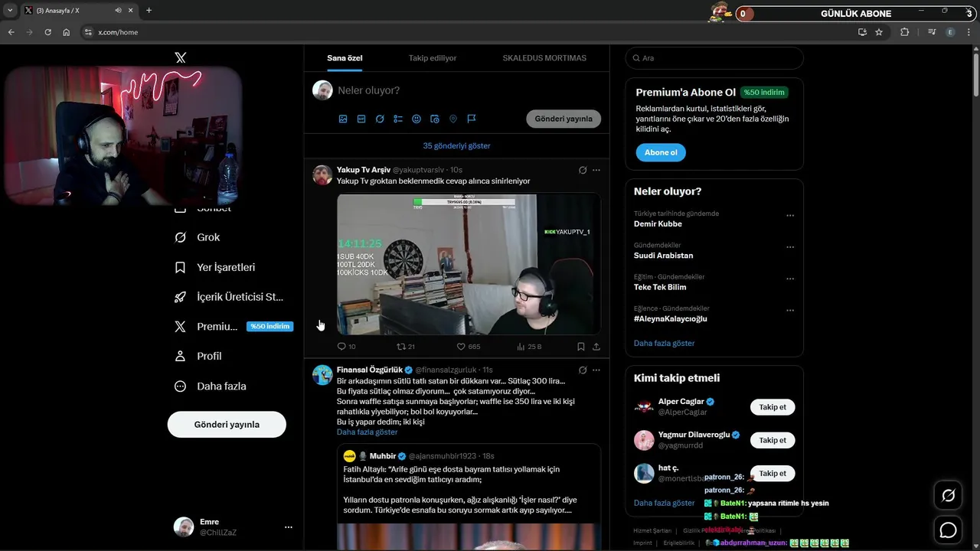The image size is (980, 551).
Task: Open options for Teke Tek Bilim trend
Action: coord(790,279)
